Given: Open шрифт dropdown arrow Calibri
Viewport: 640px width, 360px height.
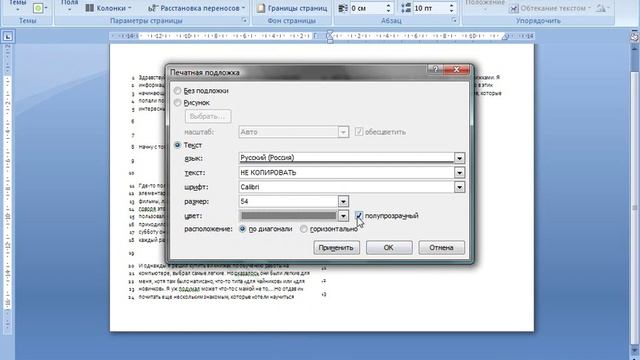Looking at the screenshot, I should point(459,187).
